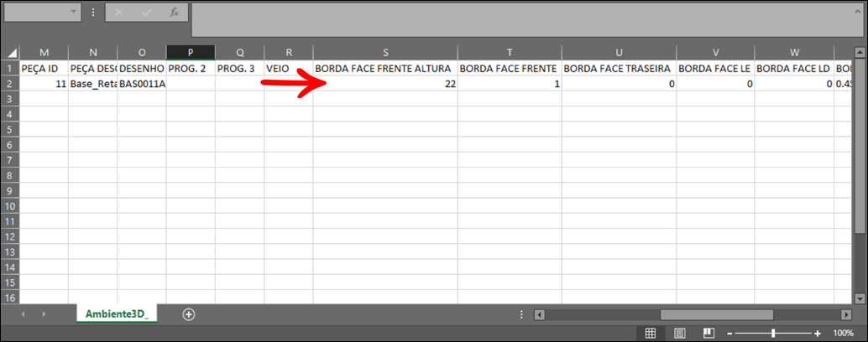Click cell T2 containing value 1

510,84
